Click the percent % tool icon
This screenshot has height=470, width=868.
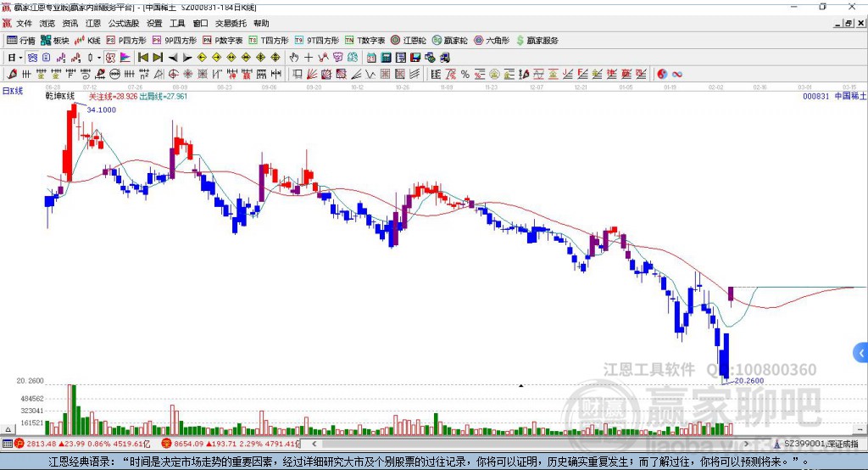coord(465,74)
